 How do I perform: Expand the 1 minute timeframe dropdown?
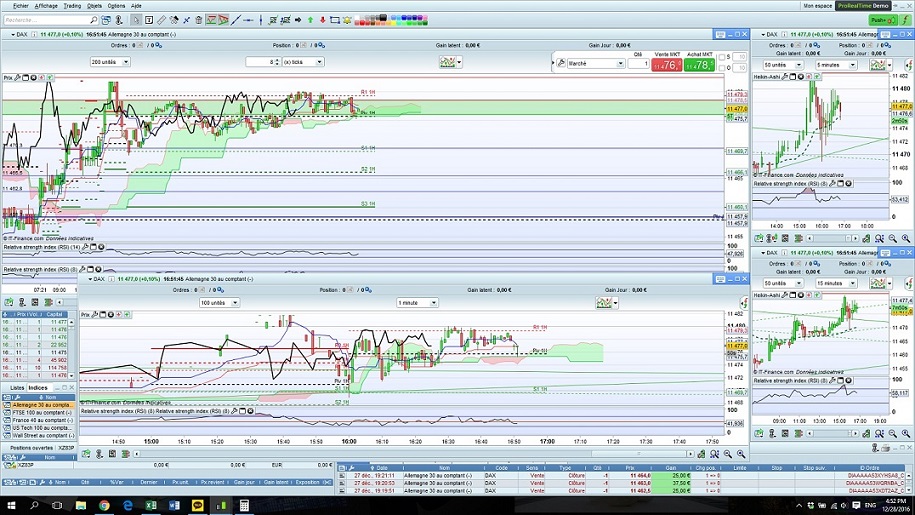(x=417, y=302)
